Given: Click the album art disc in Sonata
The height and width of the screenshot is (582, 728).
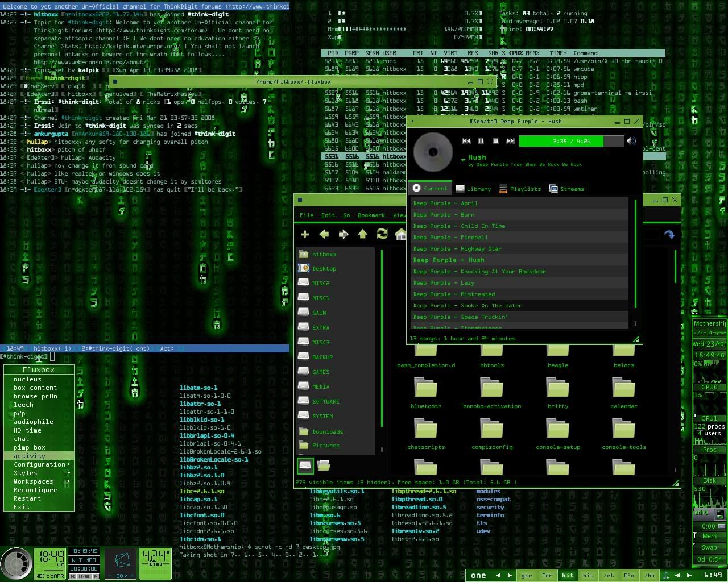Looking at the screenshot, I should click(433, 152).
